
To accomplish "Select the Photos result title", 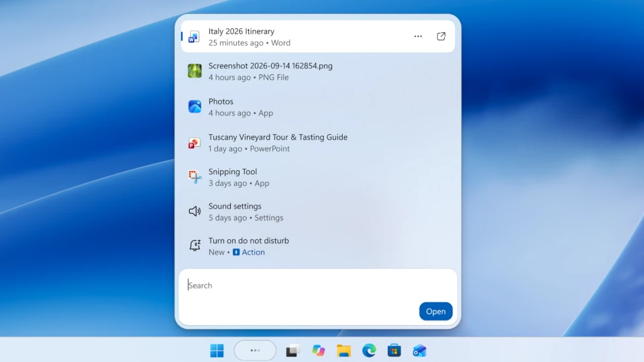I will [221, 101].
